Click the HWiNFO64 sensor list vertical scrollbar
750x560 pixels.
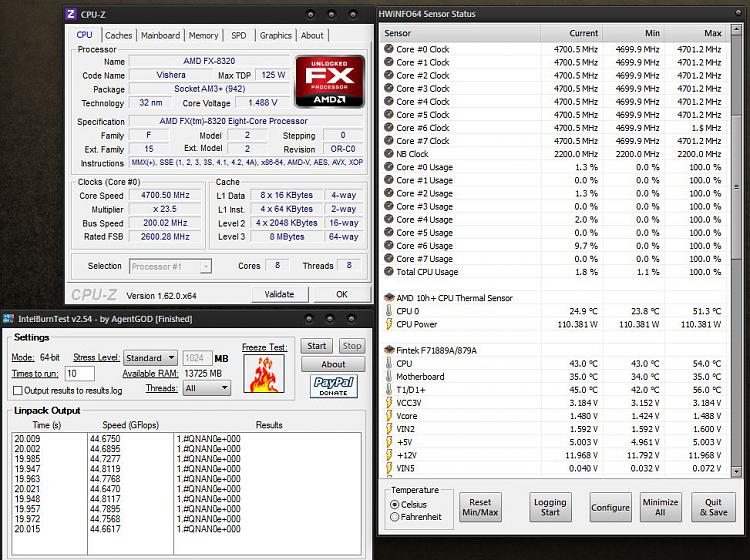click(737, 251)
